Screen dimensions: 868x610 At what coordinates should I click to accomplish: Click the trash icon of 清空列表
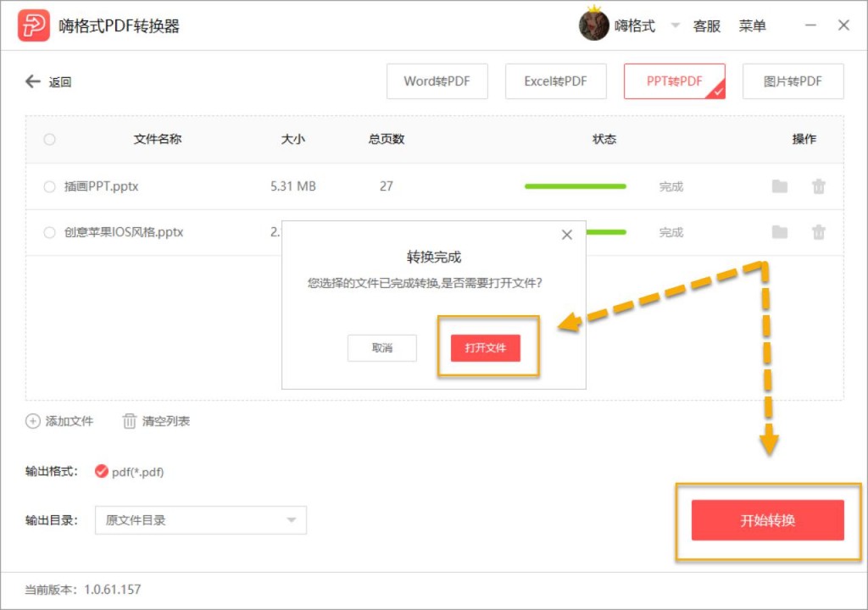point(129,421)
